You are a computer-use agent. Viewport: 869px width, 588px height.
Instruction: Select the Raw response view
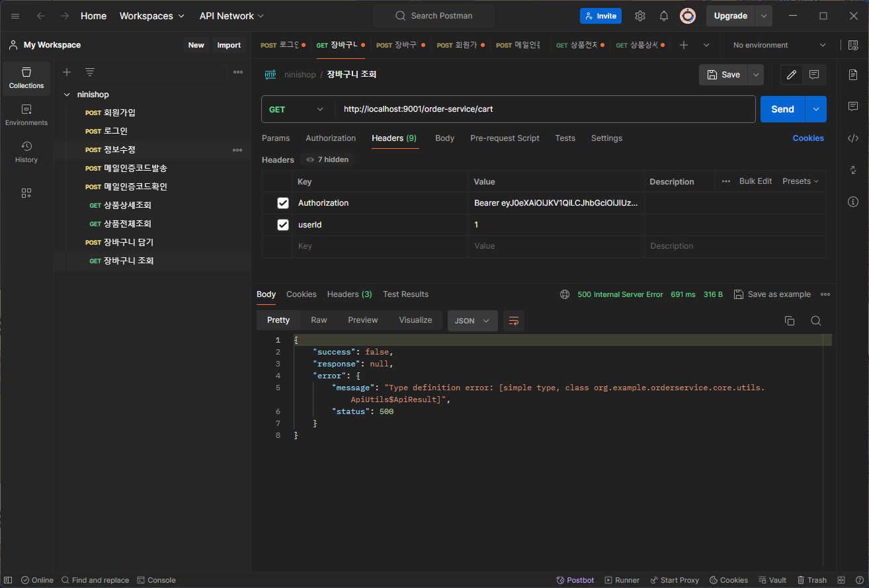(x=319, y=320)
